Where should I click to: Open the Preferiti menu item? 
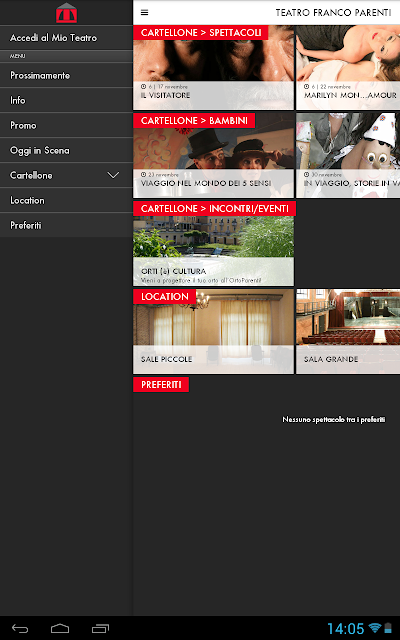66,225
